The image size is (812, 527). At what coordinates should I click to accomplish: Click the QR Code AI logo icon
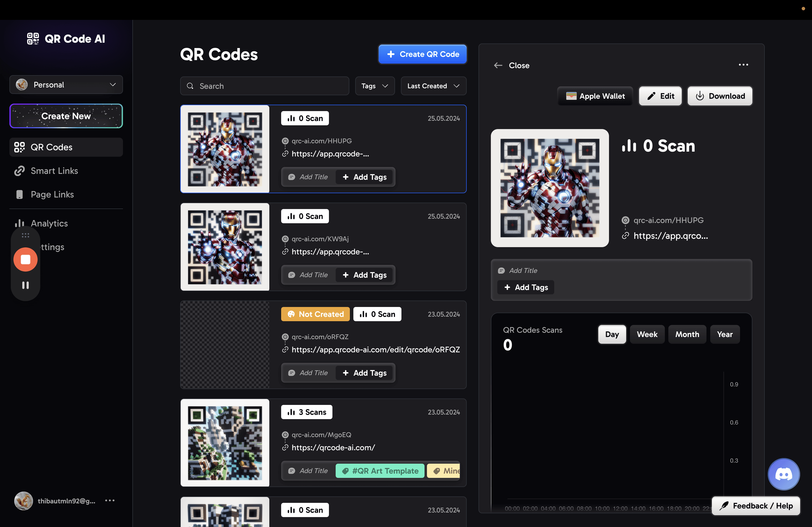coord(33,39)
